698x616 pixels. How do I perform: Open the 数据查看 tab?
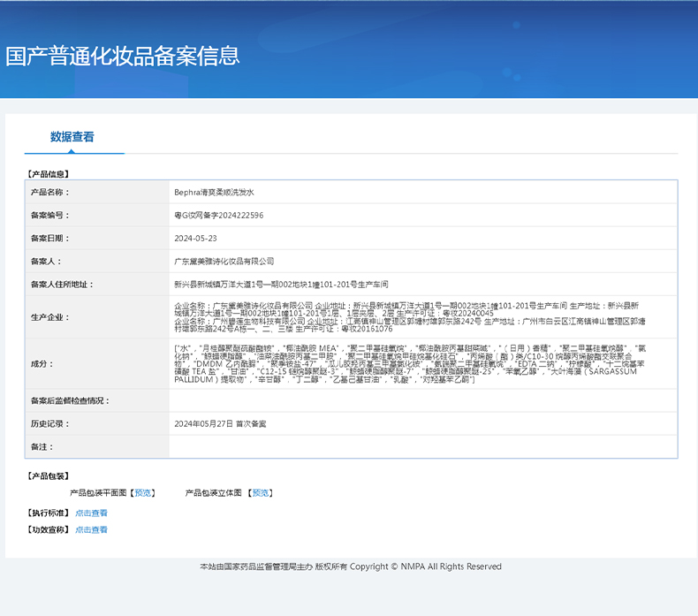tap(72, 137)
